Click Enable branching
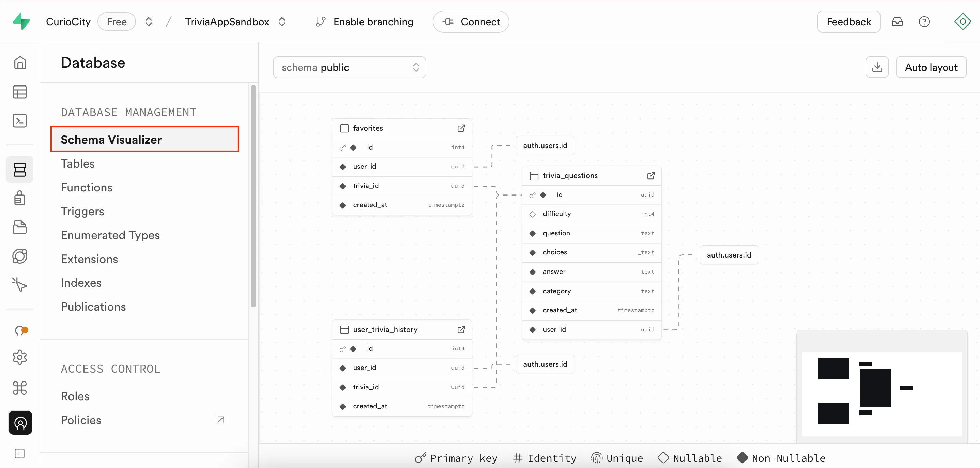Image resolution: width=980 pixels, height=468 pixels. [365, 22]
